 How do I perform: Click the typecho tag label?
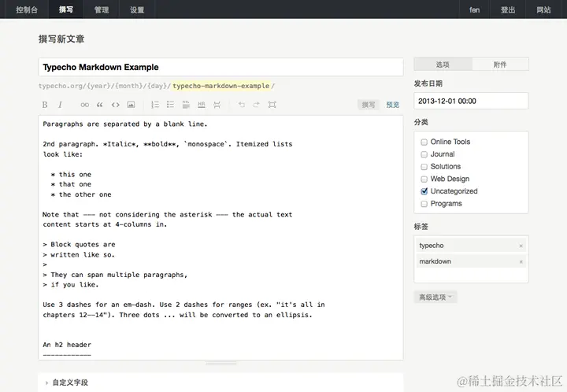432,246
